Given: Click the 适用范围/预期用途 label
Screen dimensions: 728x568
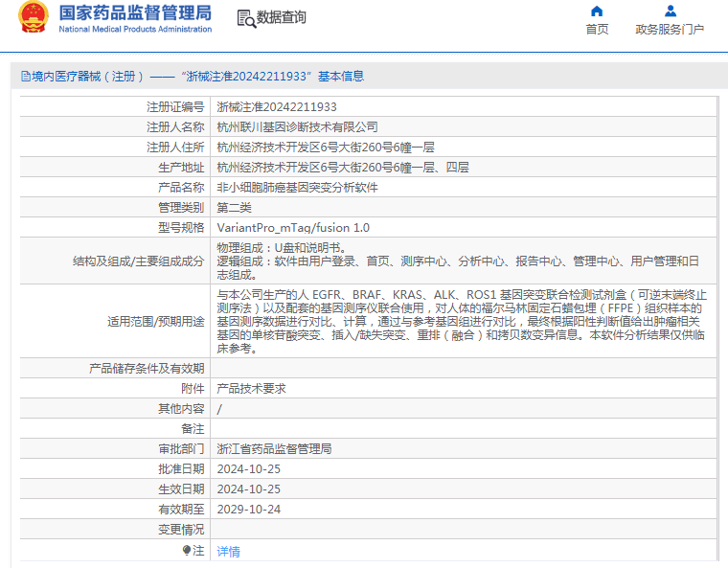Looking at the screenshot, I should (x=155, y=322).
